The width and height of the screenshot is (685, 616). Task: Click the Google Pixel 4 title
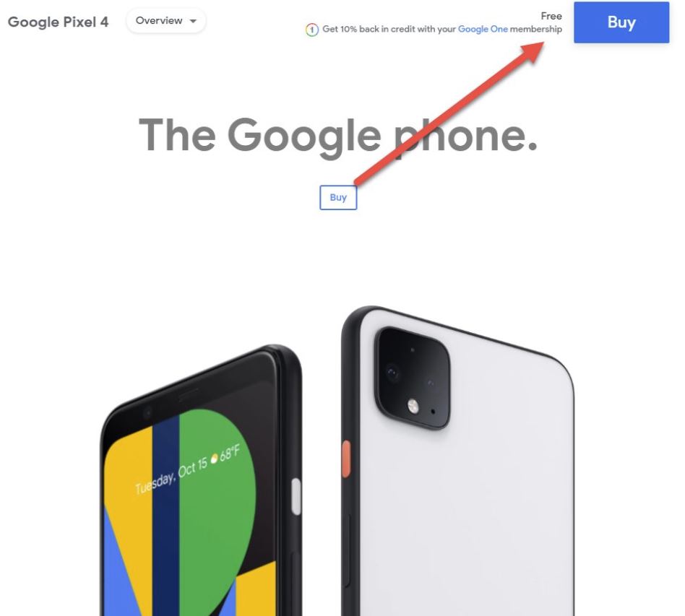click(58, 22)
